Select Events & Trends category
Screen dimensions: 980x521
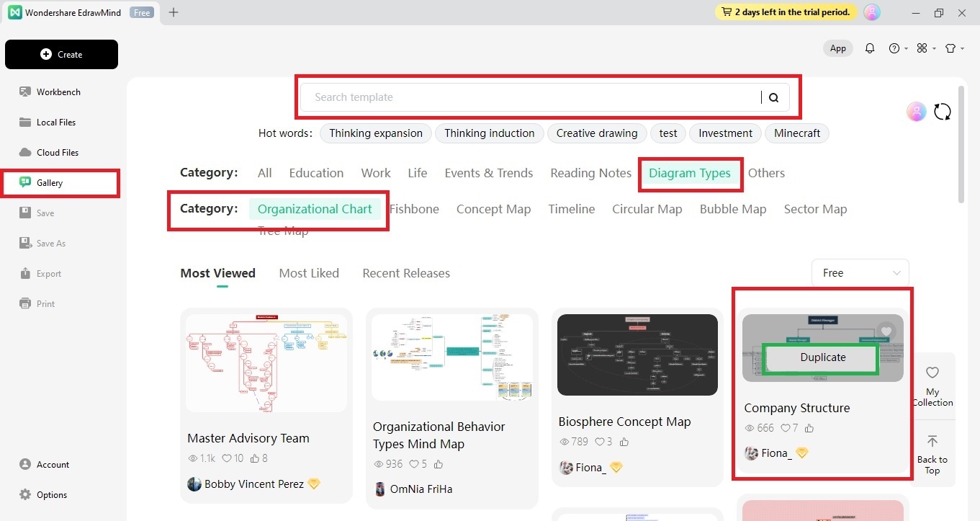tap(489, 173)
